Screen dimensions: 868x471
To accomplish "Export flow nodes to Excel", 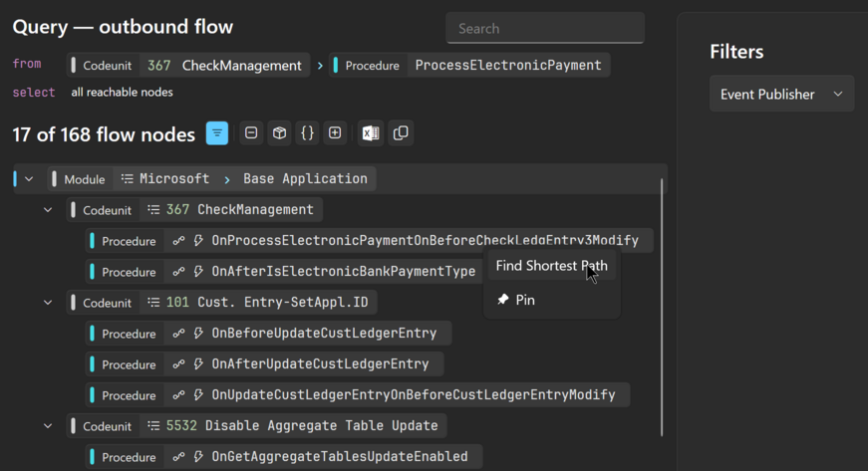I will point(371,133).
